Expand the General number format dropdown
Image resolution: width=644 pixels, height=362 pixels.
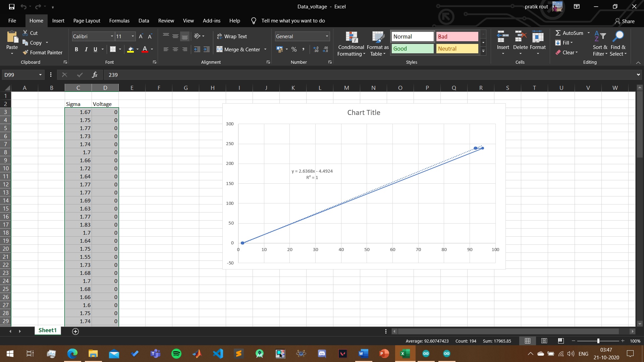coord(326,36)
